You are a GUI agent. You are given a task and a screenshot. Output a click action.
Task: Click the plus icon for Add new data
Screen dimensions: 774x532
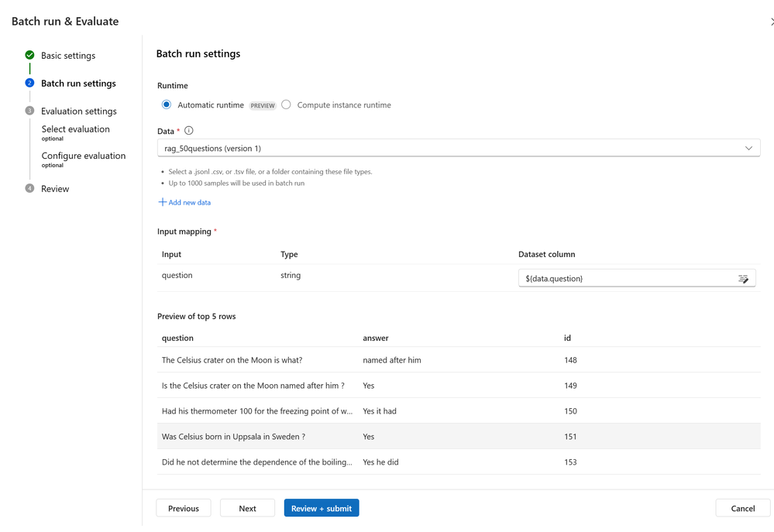162,202
